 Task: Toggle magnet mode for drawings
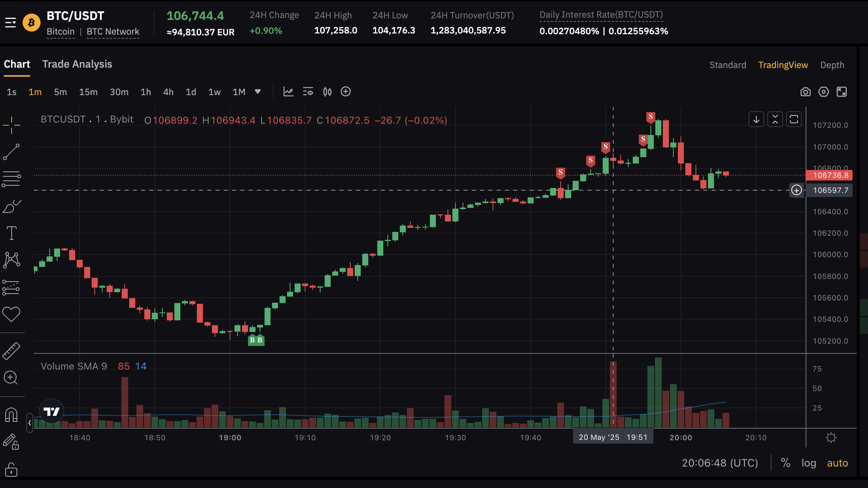(11, 415)
